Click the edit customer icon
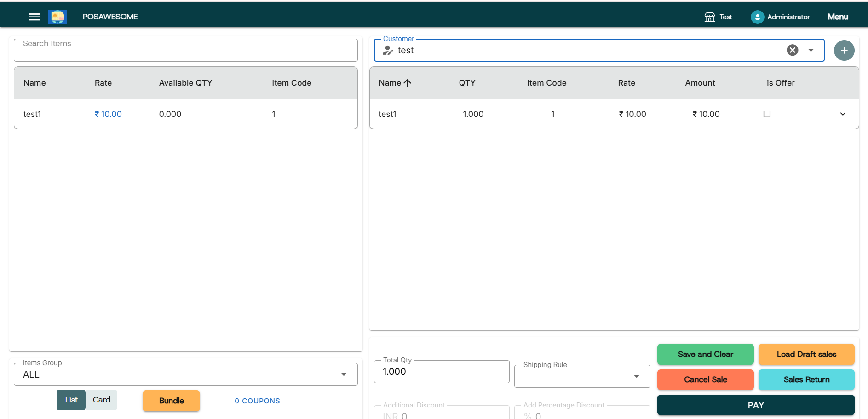Viewport: 868px width, 419px height. click(x=388, y=50)
